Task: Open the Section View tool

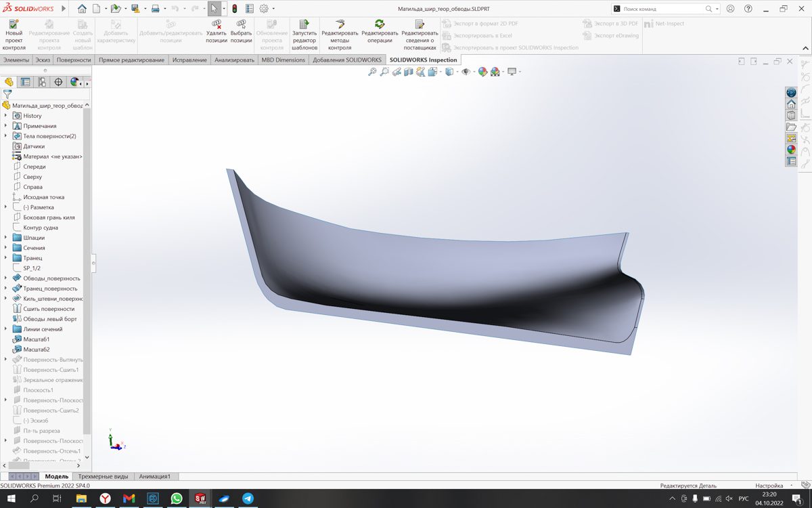Action: pyautogui.click(x=409, y=72)
